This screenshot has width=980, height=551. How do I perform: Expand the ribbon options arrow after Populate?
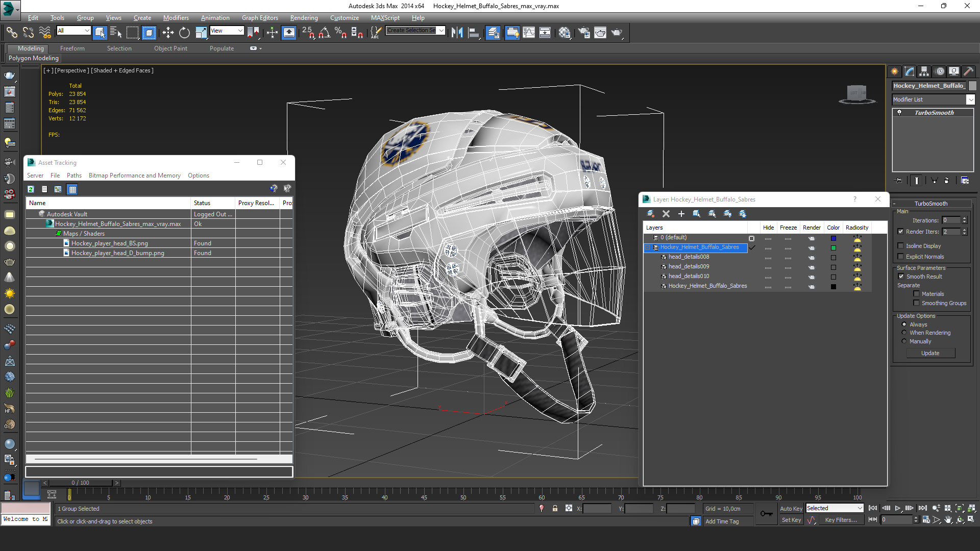(260, 48)
